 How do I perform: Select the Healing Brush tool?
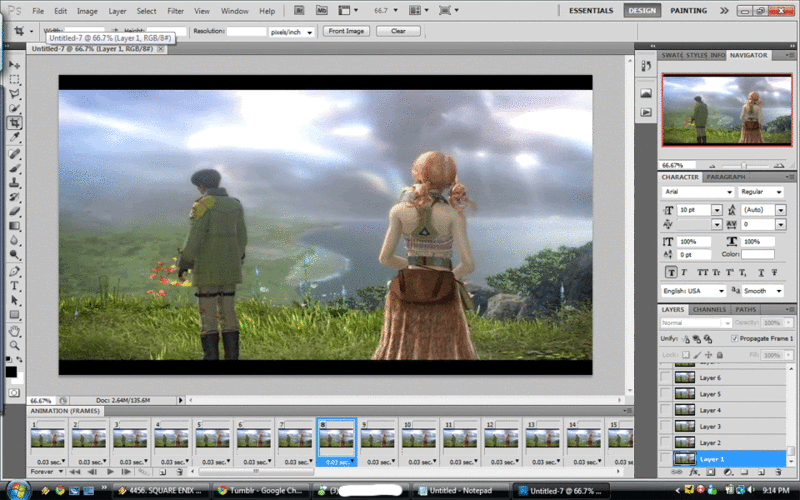14,154
